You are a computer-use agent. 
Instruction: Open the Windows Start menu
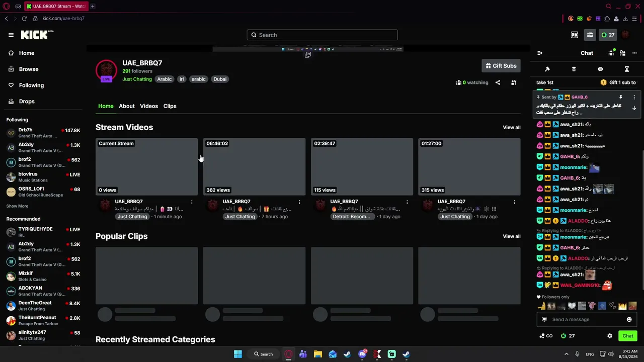click(238, 354)
